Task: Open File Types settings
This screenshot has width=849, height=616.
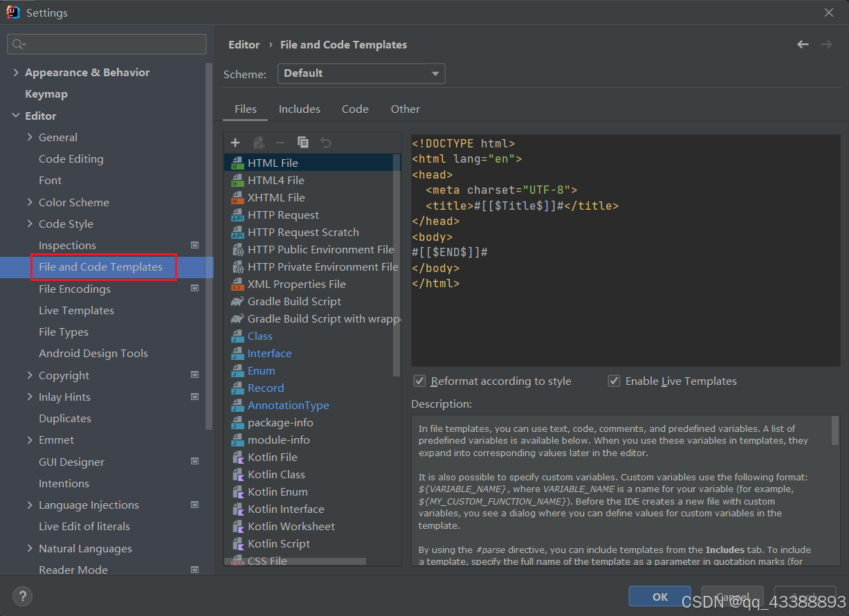Action: pos(64,332)
